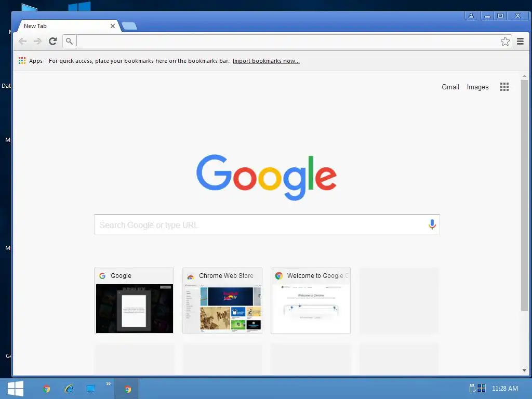Minimize the Chrome window
Image resolution: width=532 pixels, height=399 pixels.
(x=487, y=16)
